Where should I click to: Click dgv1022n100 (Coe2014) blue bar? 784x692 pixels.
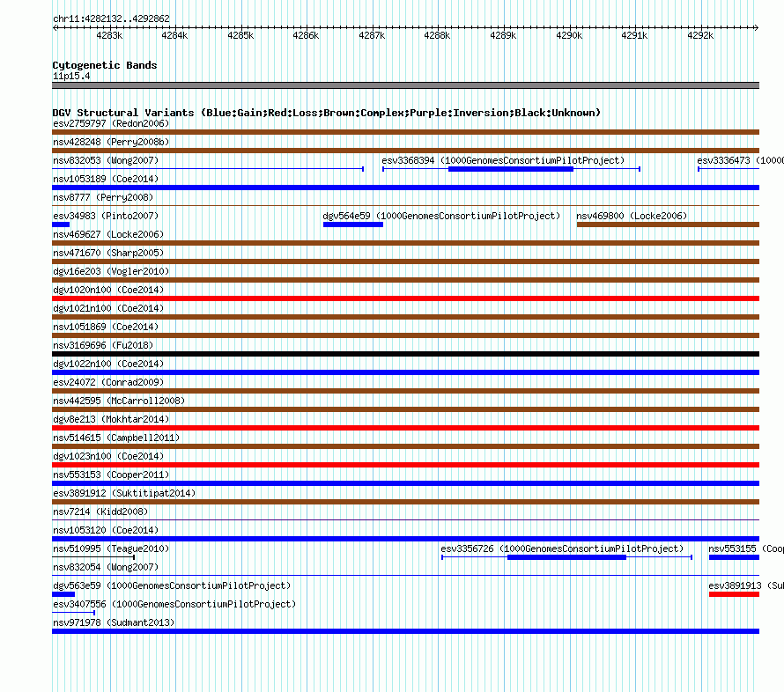(405, 372)
